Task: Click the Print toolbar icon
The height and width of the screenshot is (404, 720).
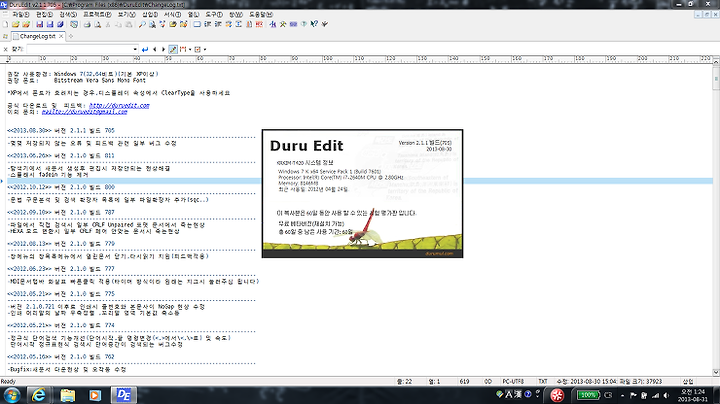Action: point(87,24)
